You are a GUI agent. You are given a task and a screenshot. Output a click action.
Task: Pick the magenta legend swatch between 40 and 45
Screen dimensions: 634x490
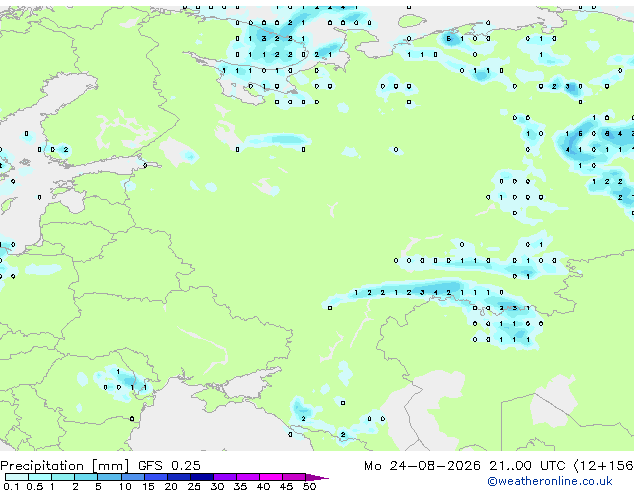[271, 477]
